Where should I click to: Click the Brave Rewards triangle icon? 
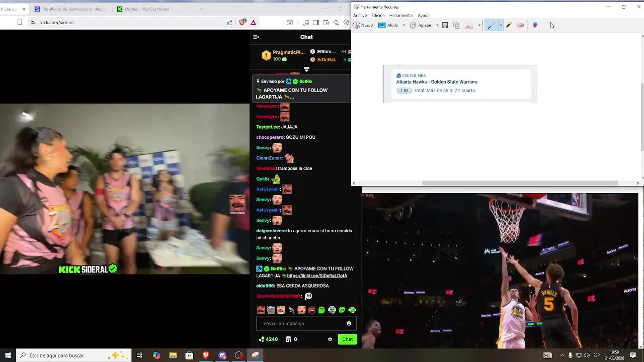tap(253, 23)
